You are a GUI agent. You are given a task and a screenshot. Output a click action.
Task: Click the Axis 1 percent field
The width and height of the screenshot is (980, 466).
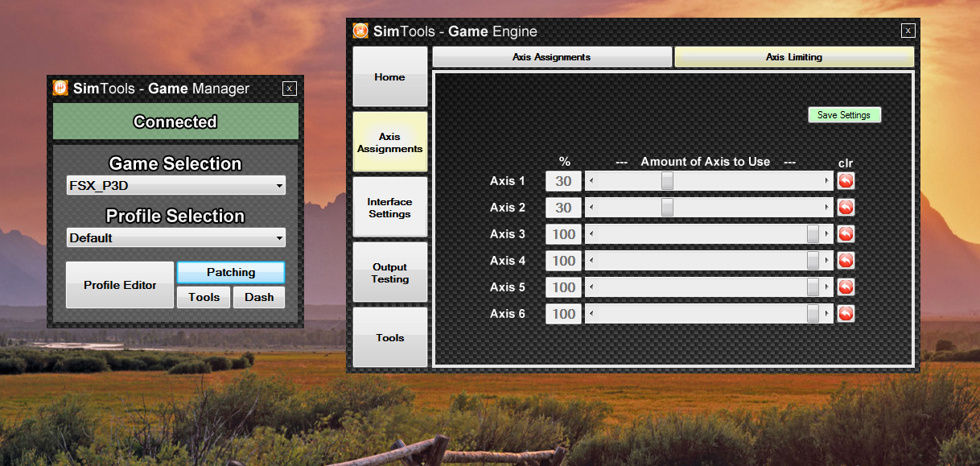[563, 181]
